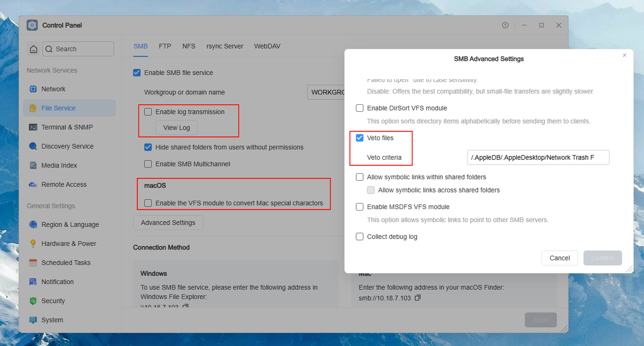Click the Discovery Service icon

pyautogui.click(x=33, y=147)
